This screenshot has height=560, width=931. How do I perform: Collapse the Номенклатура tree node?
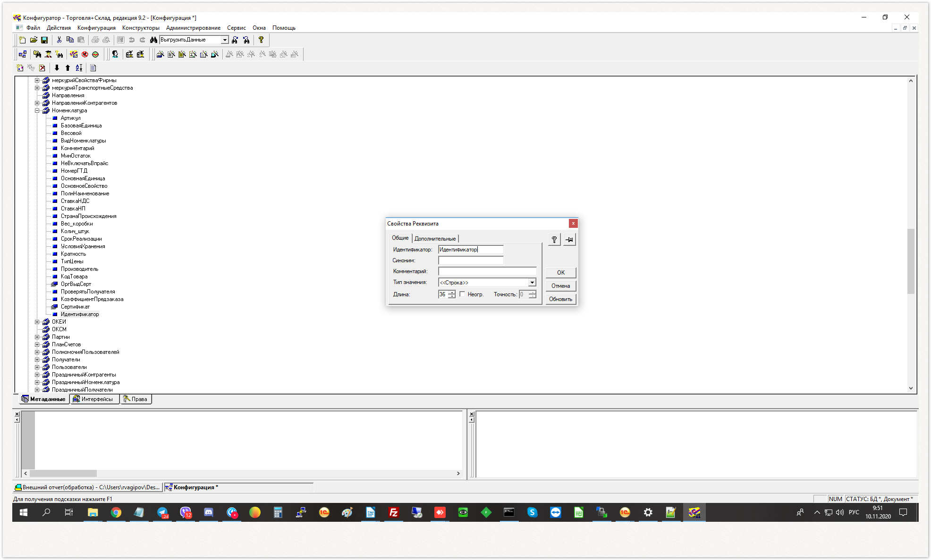tap(37, 110)
